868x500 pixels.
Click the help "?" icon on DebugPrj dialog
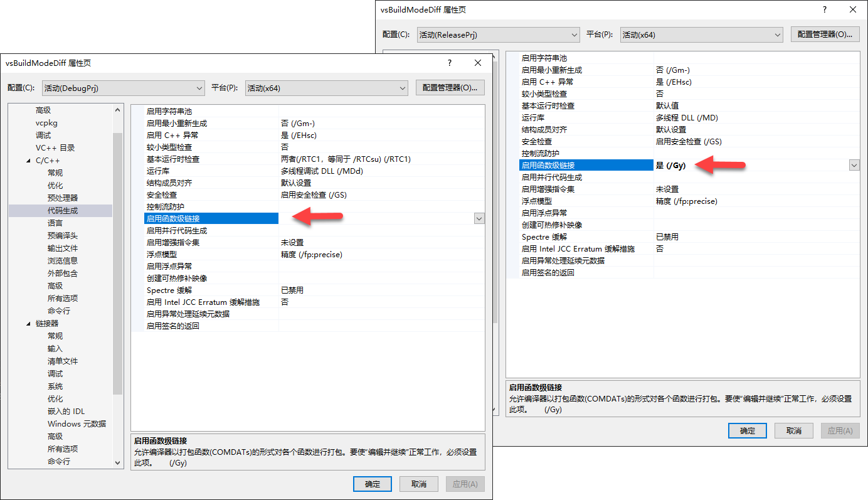pos(449,63)
